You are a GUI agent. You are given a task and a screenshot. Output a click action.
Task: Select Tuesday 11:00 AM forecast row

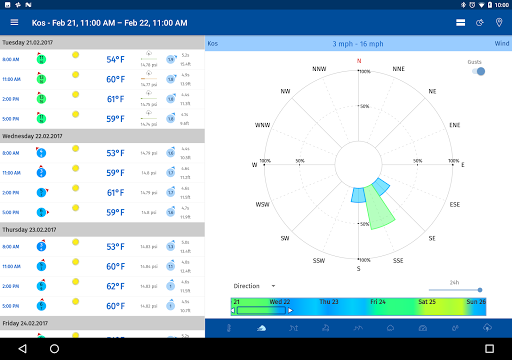102,79
